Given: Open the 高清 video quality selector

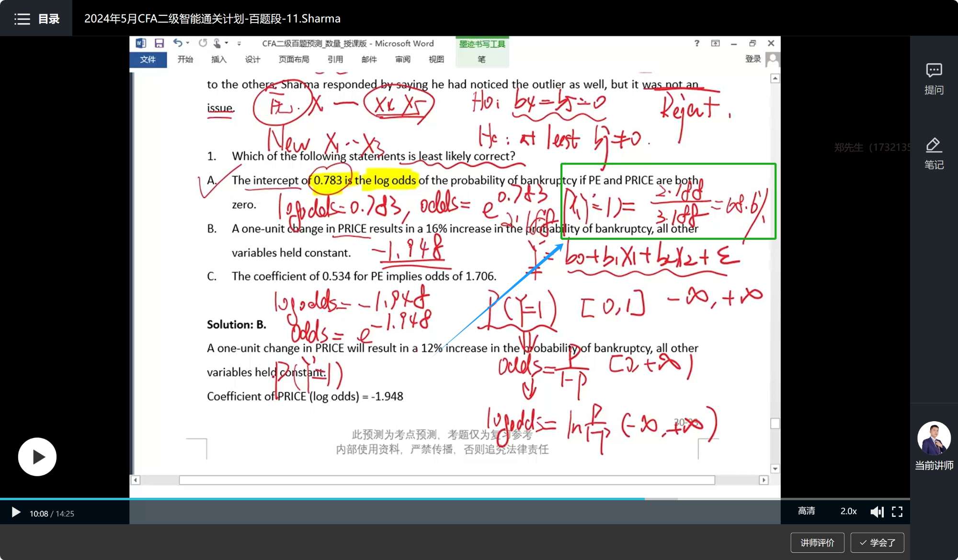Looking at the screenshot, I should (806, 511).
